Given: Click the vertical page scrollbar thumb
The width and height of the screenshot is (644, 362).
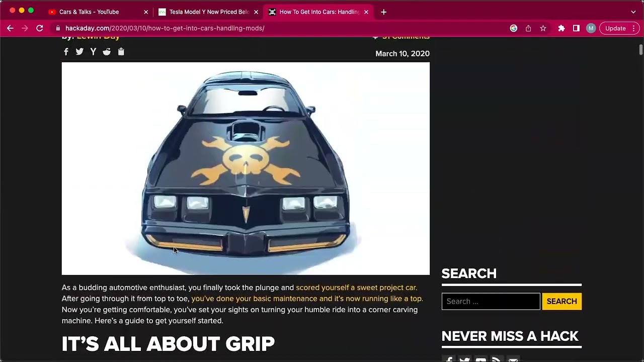Looking at the screenshot, I should pos(641,50).
